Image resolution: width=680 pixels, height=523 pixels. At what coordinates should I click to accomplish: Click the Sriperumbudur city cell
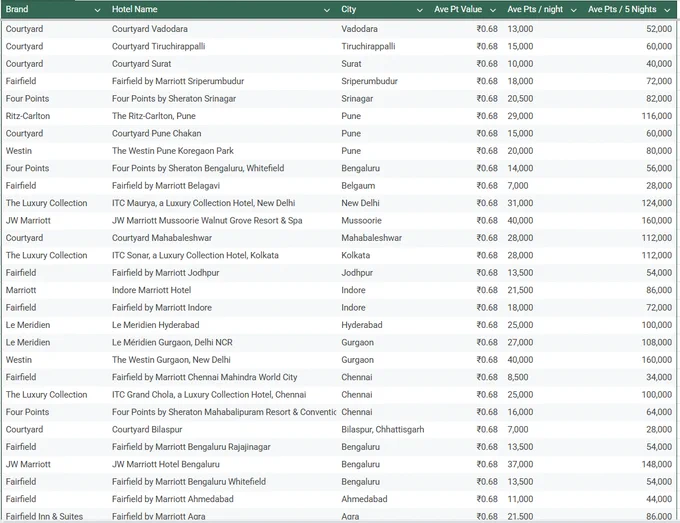369,81
